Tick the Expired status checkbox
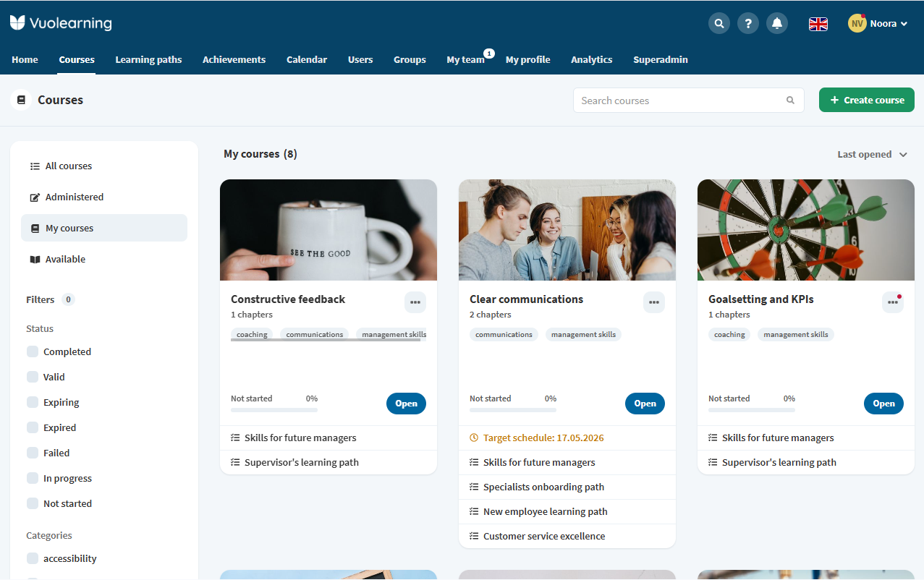The image size is (924, 580). point(33,427)
